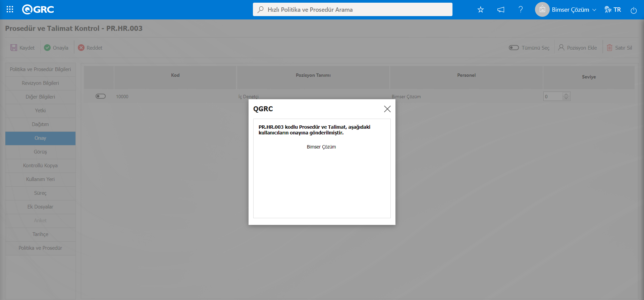
Task: Click the Seviye number input field
Action: [553, 97]
